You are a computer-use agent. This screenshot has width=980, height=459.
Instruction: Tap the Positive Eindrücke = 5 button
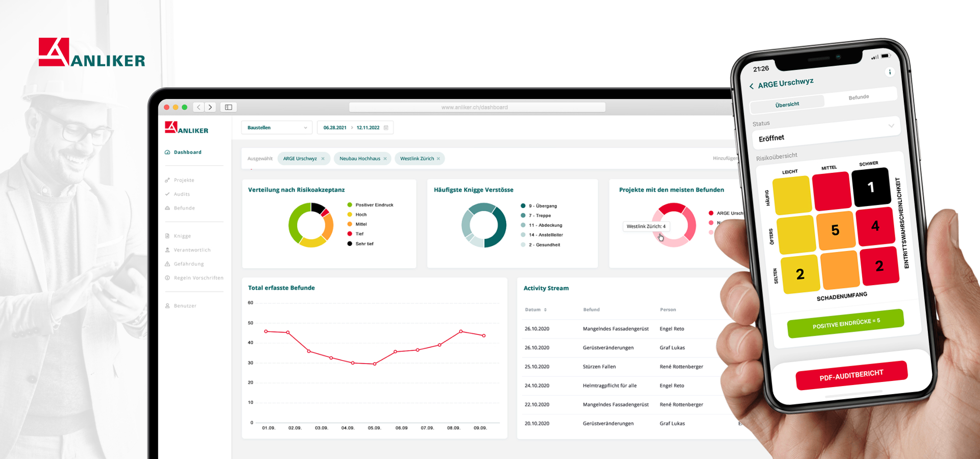pos(846,324)
